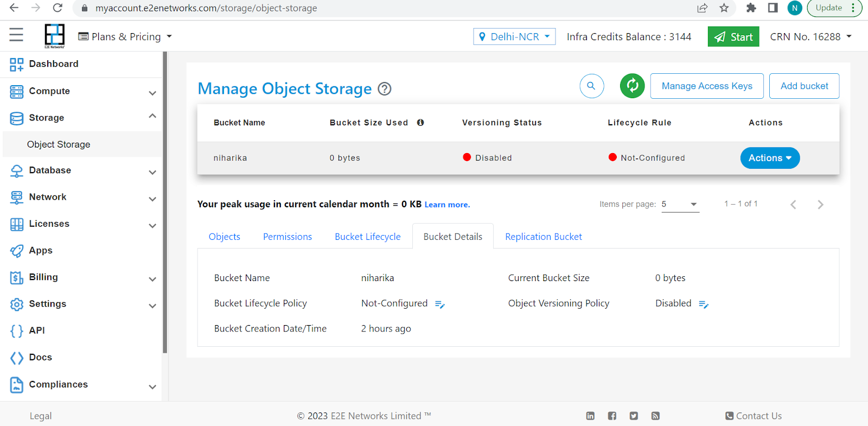Switch to the Permissions tab
Image resolution: width=868 pixels, height=426 pixels.
(x=288, y=237)
